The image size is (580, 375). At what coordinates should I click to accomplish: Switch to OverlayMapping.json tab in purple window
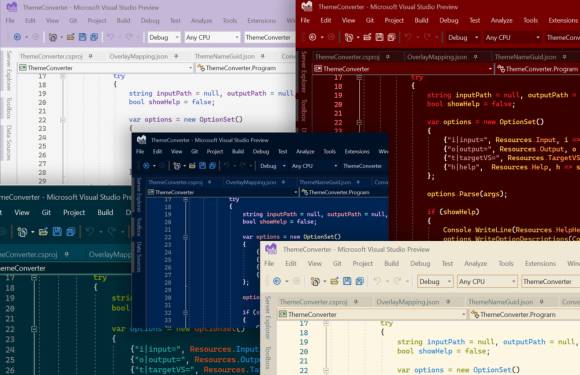tap(139, 56)
